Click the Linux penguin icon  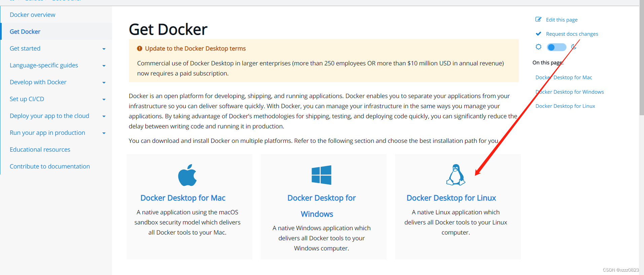tap(456, 175)
